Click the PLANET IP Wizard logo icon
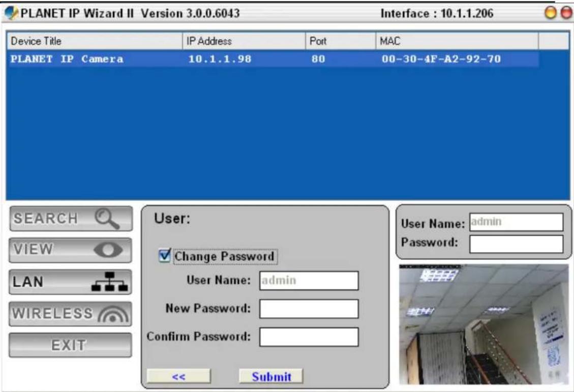This screenshot has width=574, height=392. [11, 13]
